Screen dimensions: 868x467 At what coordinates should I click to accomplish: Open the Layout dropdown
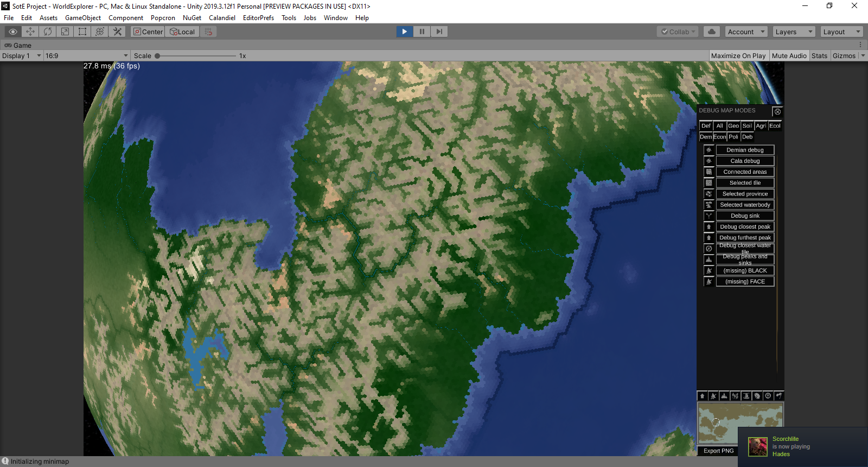pyautogui.click(x=841, y=31)
